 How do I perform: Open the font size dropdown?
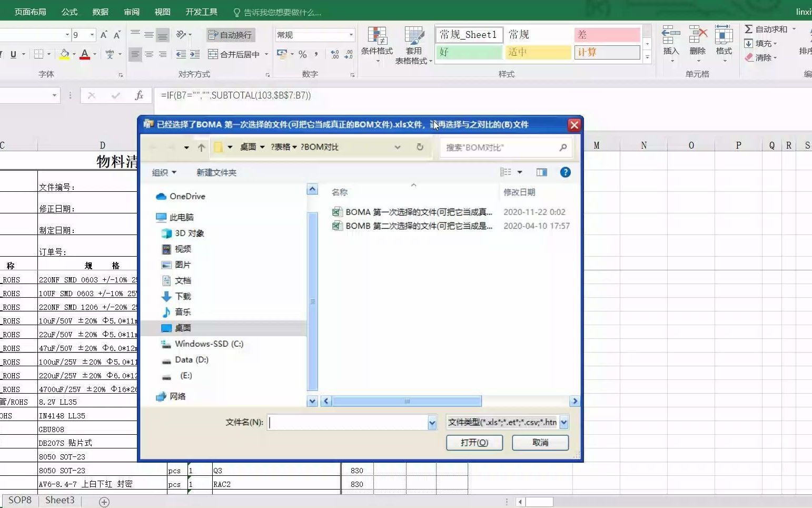[92, 35]
